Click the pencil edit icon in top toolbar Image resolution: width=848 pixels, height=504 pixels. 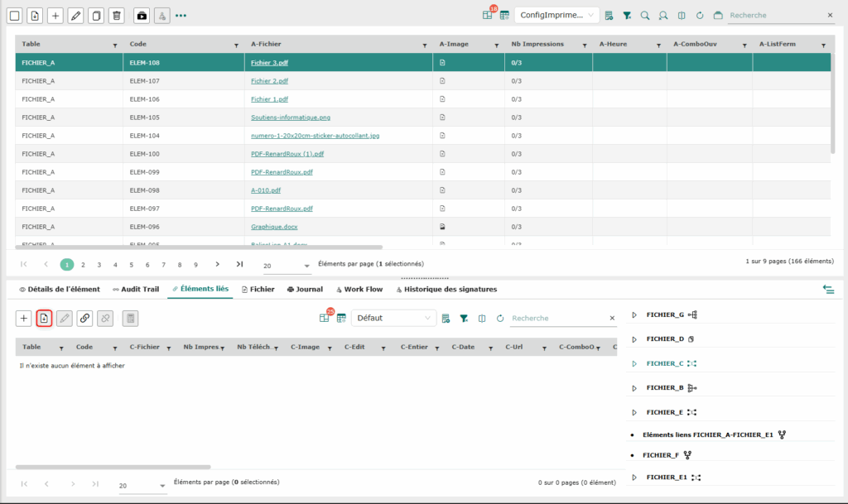click(76, 16)
